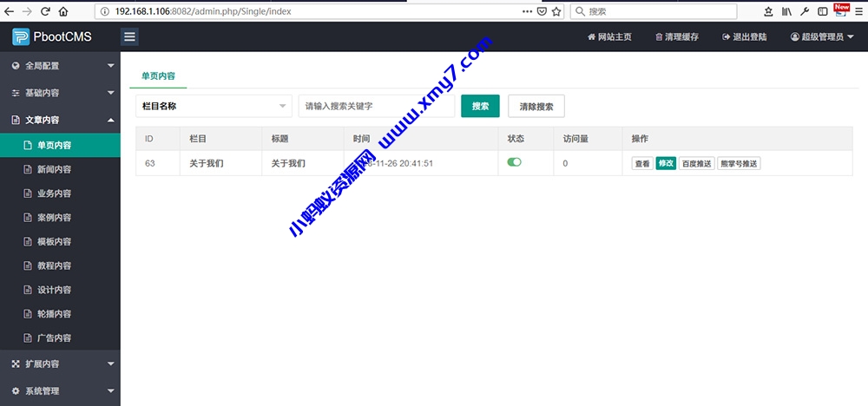Switch to the 单页内容 tab
868x406 pixels.
pos(158,76)
